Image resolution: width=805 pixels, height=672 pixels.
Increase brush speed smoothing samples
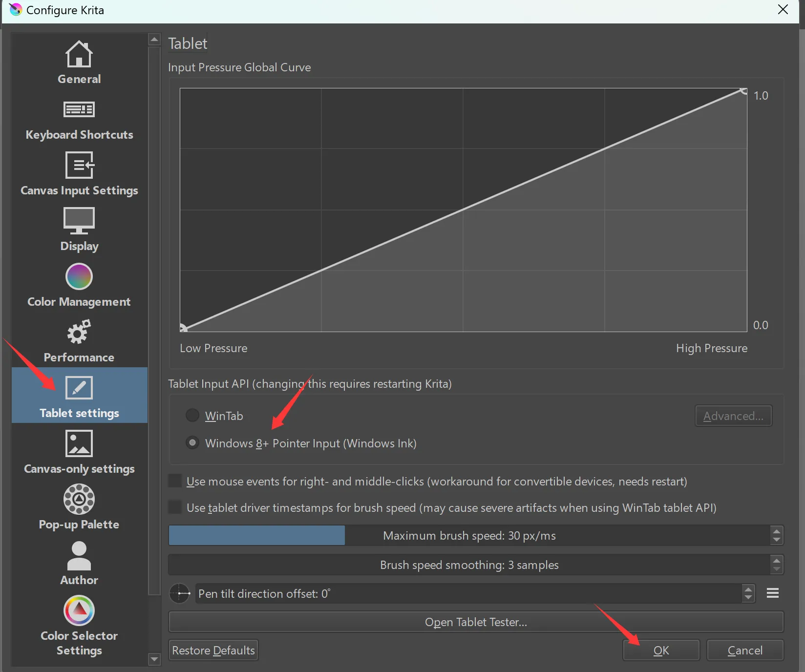coord(777,560)
